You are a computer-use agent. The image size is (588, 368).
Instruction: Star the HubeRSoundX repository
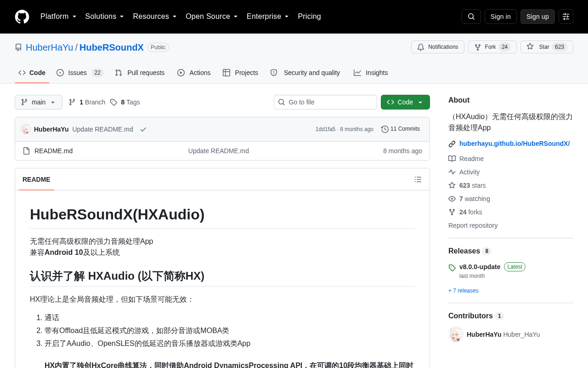(x=547, y=47)
